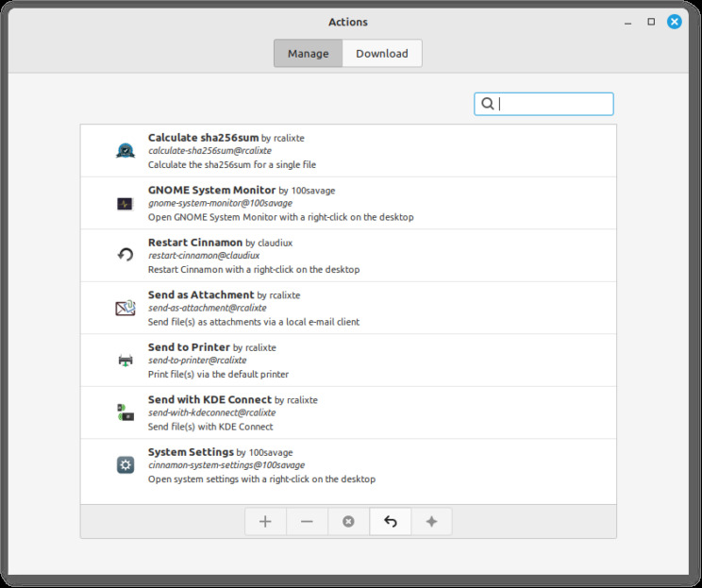702x588 pixels.
Task: Click the Send as Attachment envelope icon
Action: pos(125,308)
